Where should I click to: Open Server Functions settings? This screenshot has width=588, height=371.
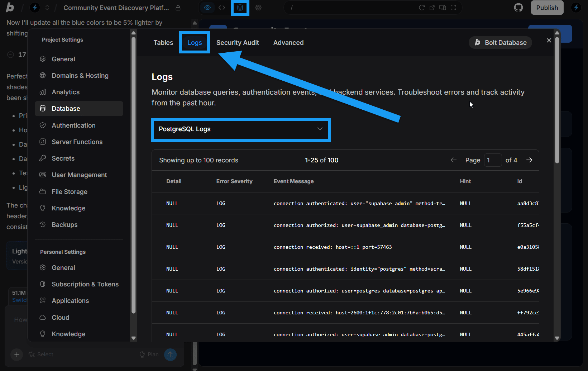click(77, 142)
